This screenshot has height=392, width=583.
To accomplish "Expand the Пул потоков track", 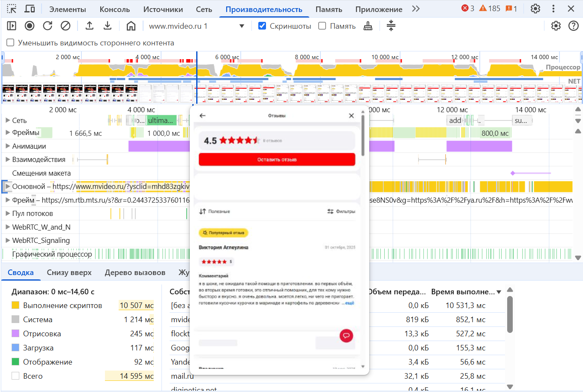I will click(8, 213).
